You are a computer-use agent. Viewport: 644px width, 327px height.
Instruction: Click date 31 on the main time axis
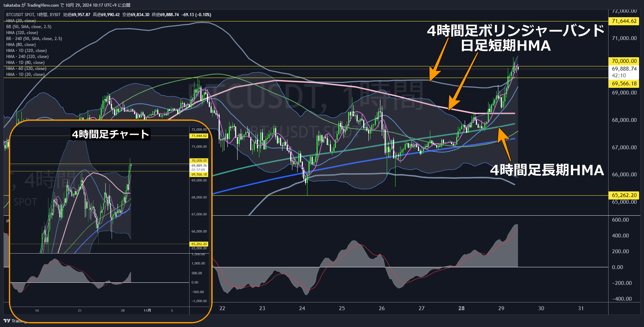pyautogui.click(x=581, y=308)
